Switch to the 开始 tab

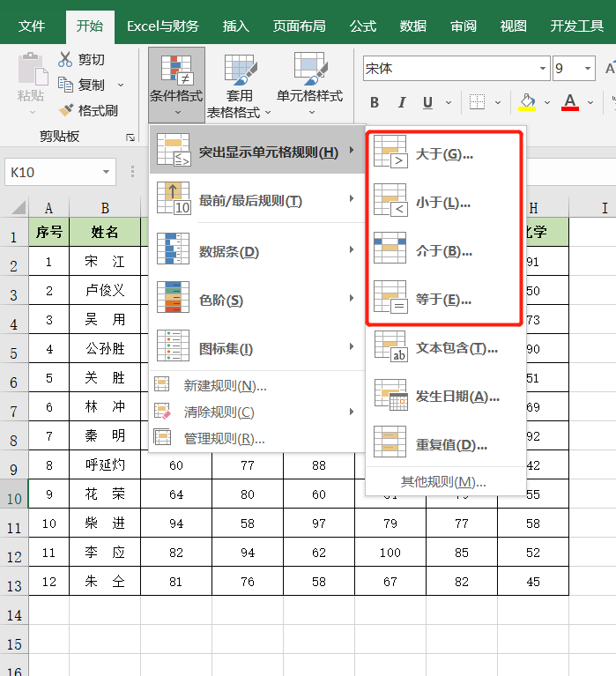(x=90, y=26)
